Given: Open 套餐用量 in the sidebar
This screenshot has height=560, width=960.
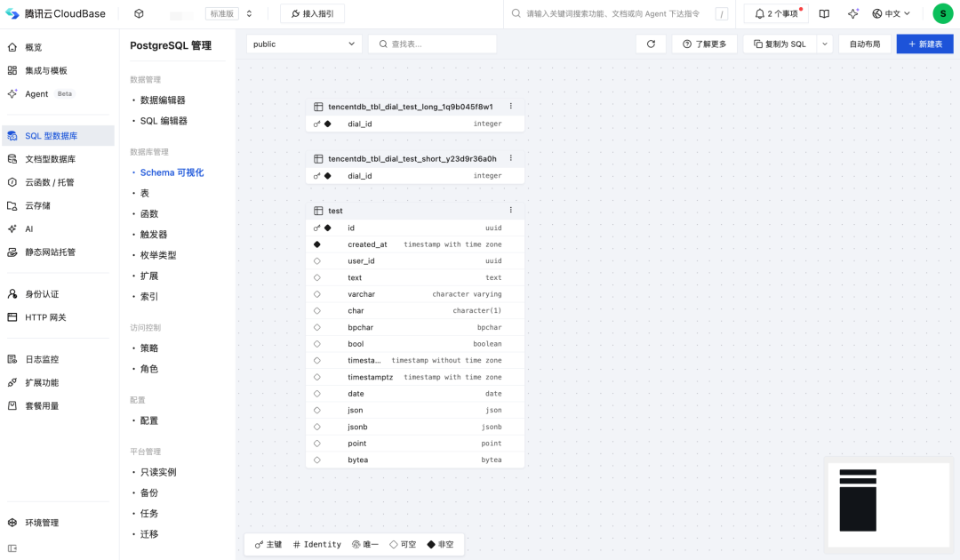Looking at the screenshot, I should click(x=58, y=405).
